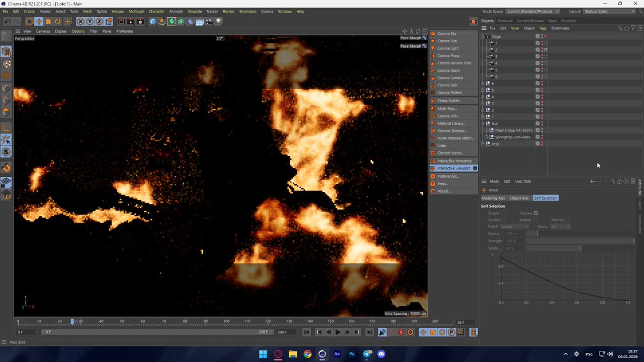Toggle the layer checkbox for Stage object
The height and width of the screenshot is (362, 644).
[538, 36]
